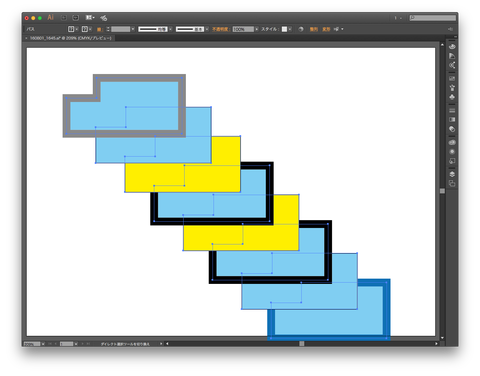Open the 整列 align panel link
The width and height of the screenshot is (480, 376).
[x=313, y=29]
